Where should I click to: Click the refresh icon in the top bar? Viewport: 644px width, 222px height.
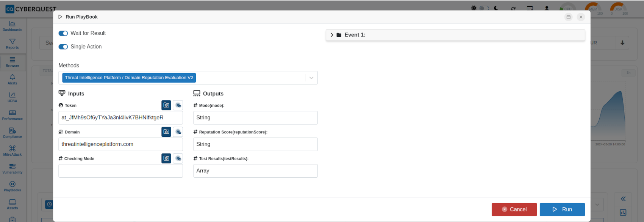click(x=513, y=8)
